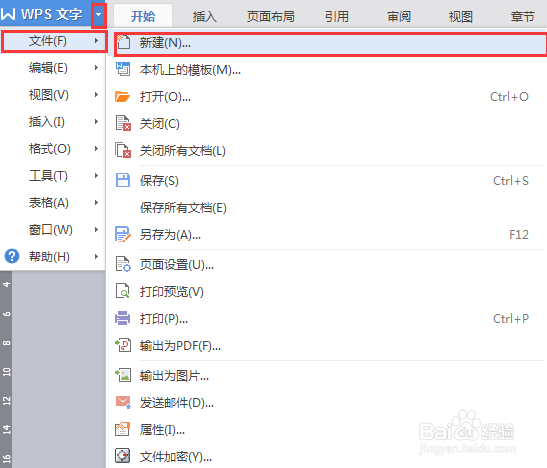Choose 属性(I)... menu text
Viewport: 547px width, 468px height.
162,429
